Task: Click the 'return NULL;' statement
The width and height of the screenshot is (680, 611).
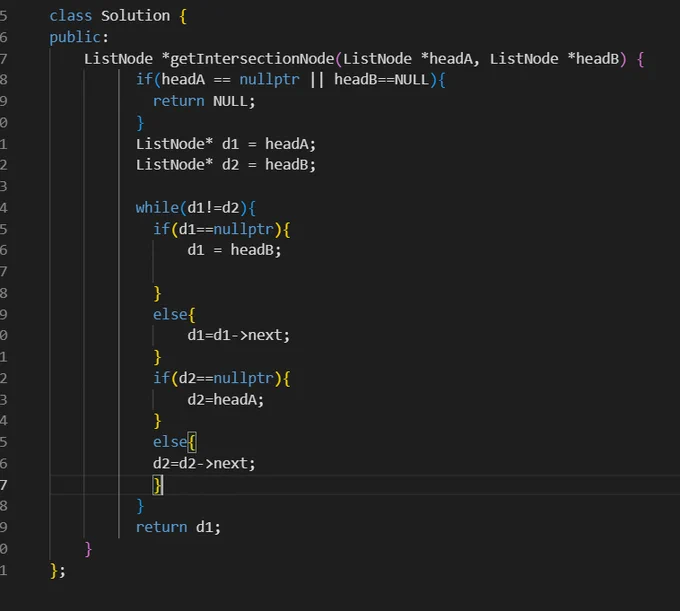Action: point(204,101)
